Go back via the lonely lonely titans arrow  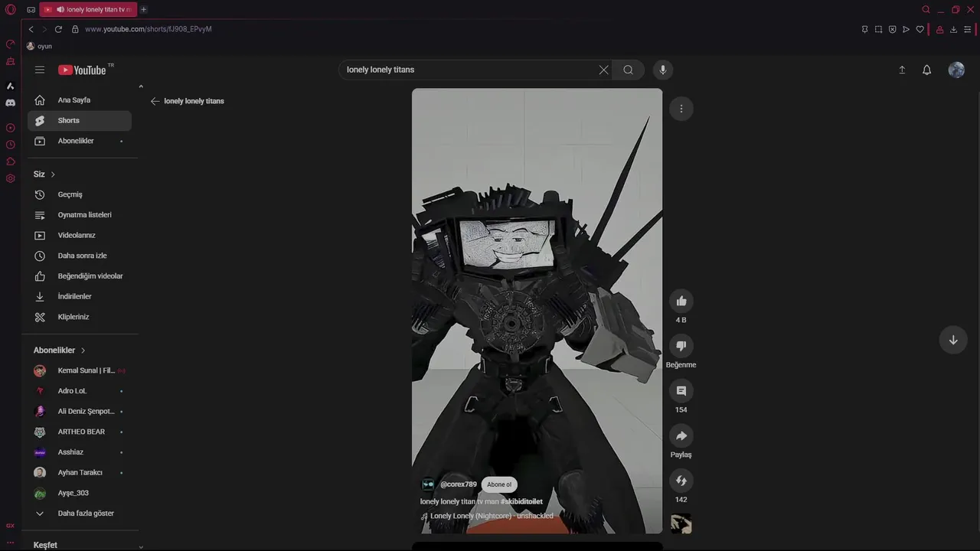coord(155,101)
